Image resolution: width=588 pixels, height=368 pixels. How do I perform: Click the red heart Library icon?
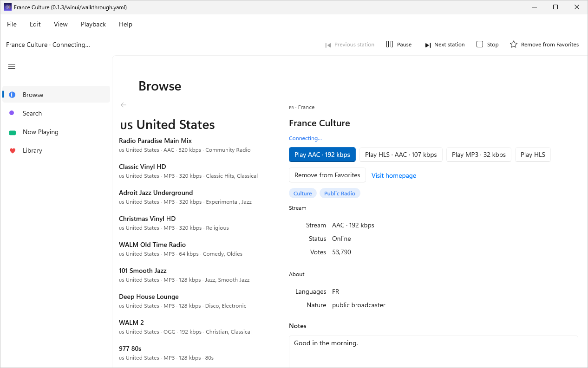12,150
